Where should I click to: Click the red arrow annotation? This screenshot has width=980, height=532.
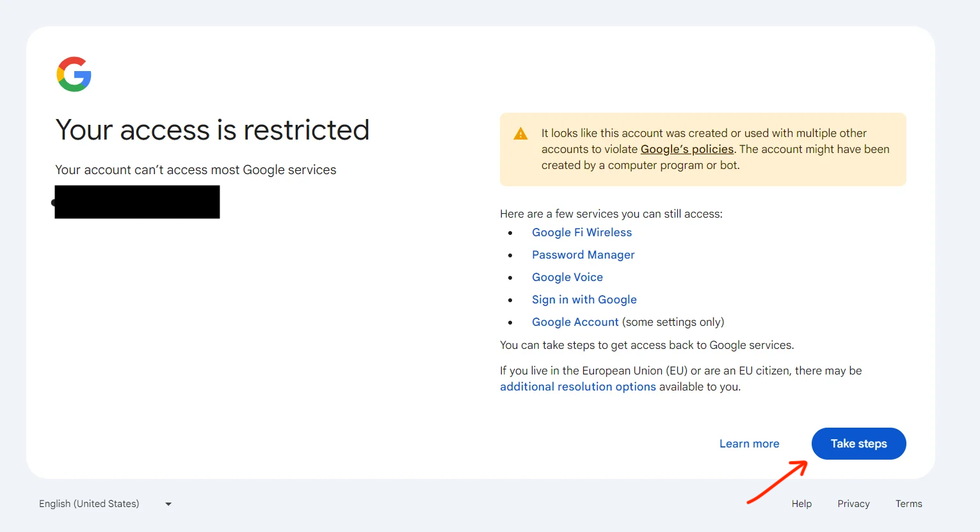coord(777,482)
